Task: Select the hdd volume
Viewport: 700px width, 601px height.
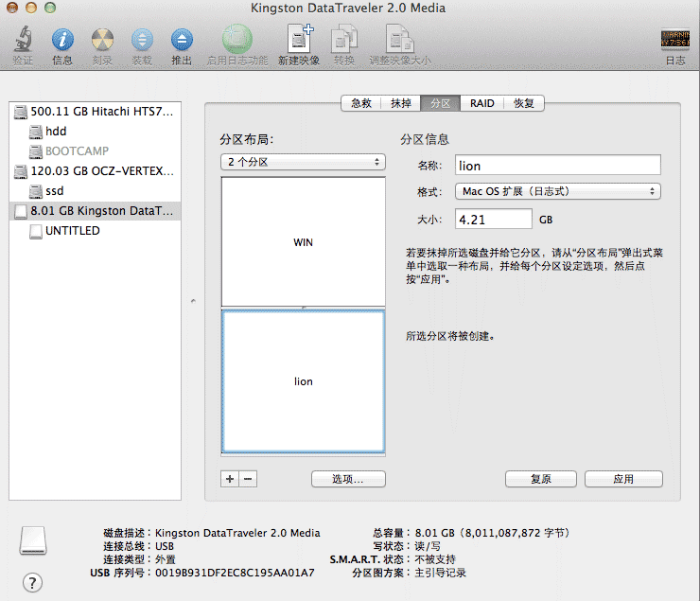Action: (95, 132)
